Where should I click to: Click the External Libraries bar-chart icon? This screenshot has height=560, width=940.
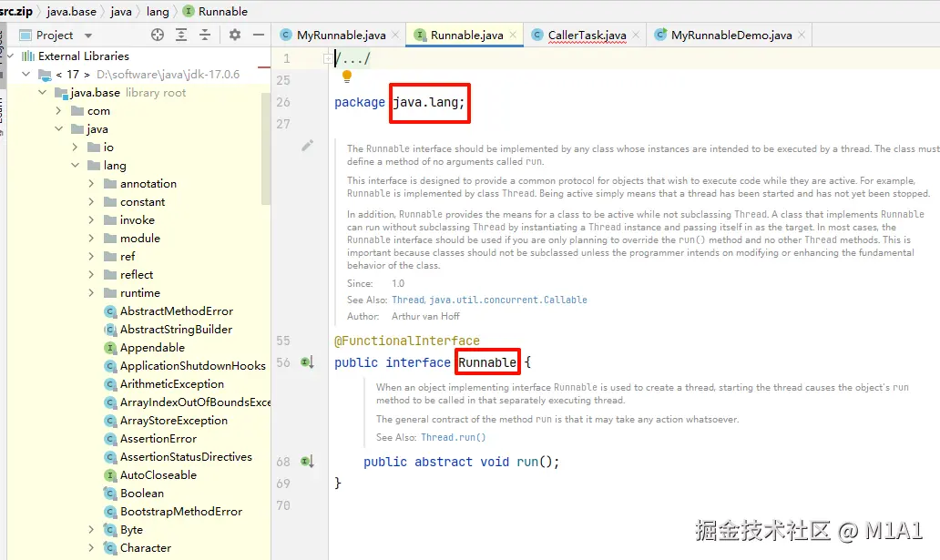(28, 56)
